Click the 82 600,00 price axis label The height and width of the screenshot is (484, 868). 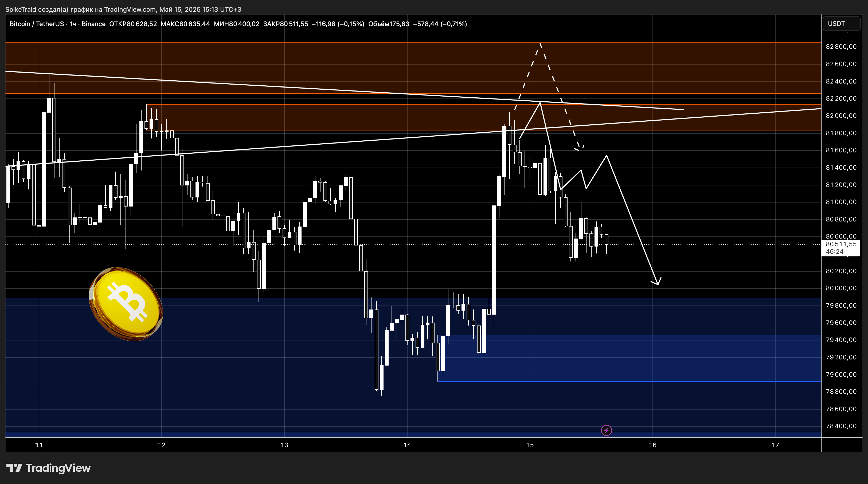[841, 64]
